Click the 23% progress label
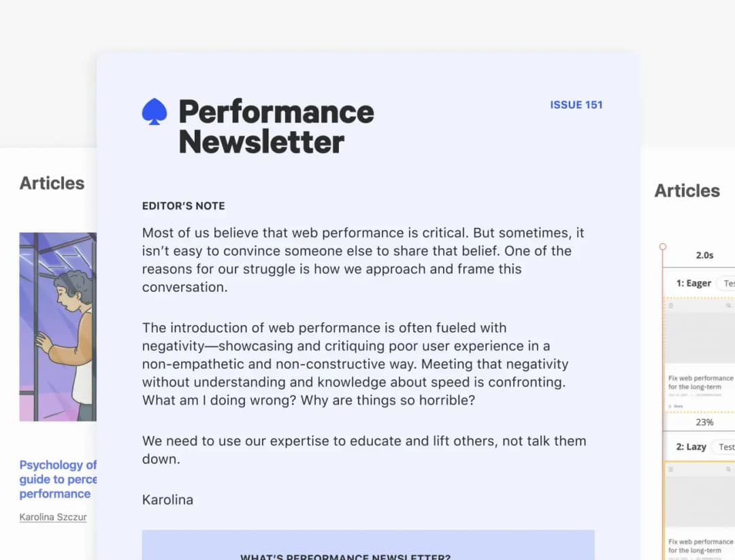This screenshot has width=735, height=560. [704, 422]
